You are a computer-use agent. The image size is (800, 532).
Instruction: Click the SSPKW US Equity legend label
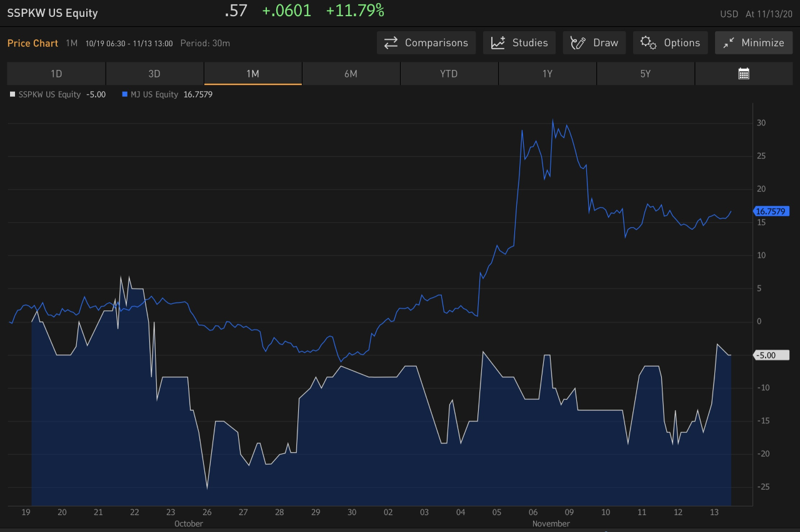pyautogui.click(x=50, y=95)
